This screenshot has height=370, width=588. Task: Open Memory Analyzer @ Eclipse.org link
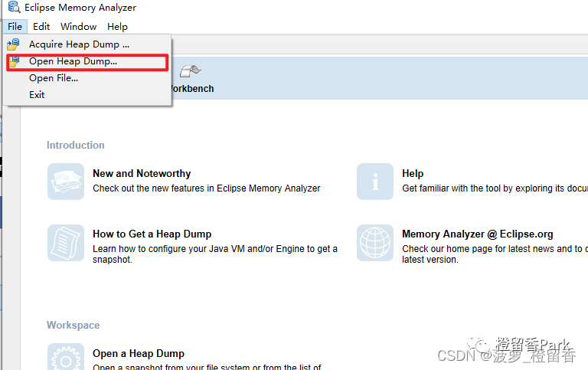(x=478, y=234)
